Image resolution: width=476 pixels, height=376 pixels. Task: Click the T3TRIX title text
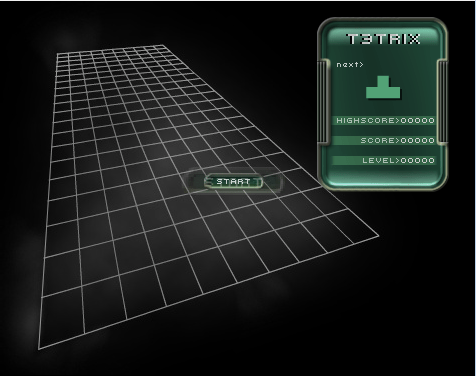click(383, 39)
